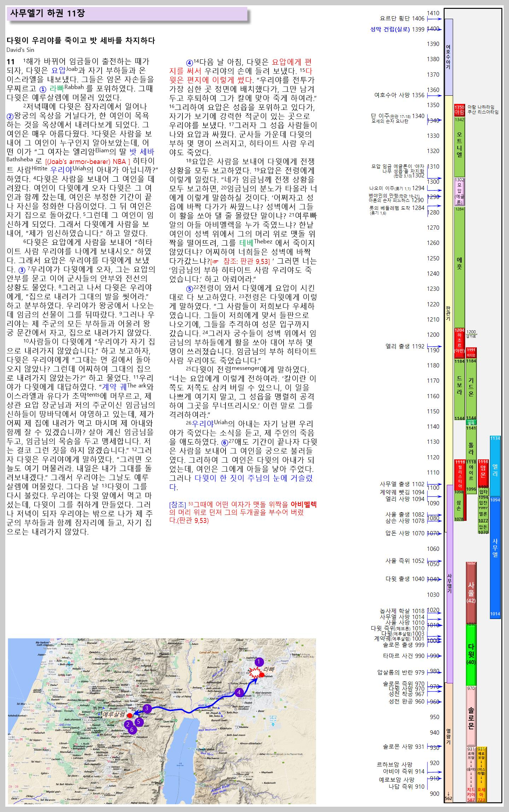Click purple map marker number 5
The height and width of the screenshot is (812, 509).
pyautogui.click(x=139, y=722)
